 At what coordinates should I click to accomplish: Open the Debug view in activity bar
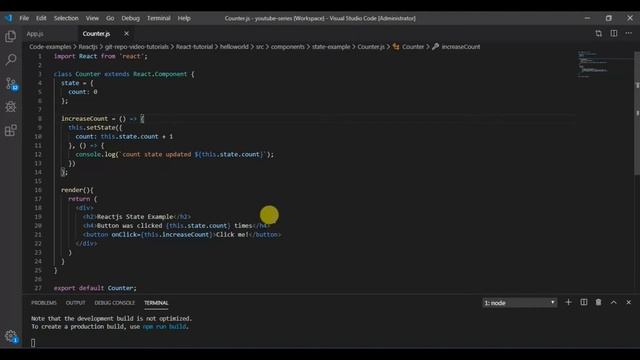pyautogui.click(x=11, y=107)
